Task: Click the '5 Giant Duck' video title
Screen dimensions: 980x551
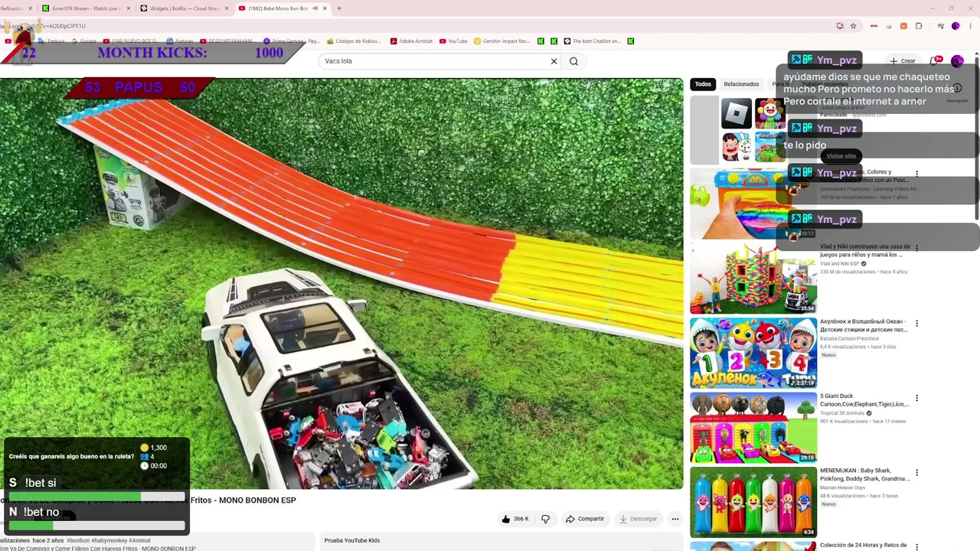Action: pyautogui.click(x=864, y=400)
